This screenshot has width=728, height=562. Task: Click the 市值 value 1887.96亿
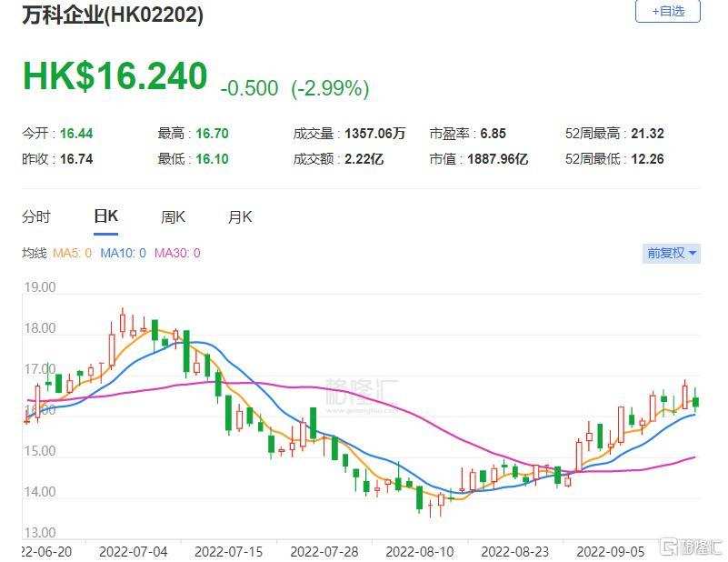(x=498, y=159)
